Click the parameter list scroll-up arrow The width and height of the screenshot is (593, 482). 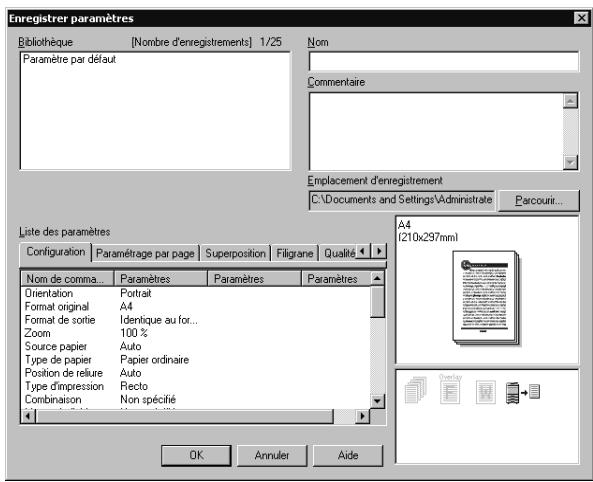coord(377,279)
